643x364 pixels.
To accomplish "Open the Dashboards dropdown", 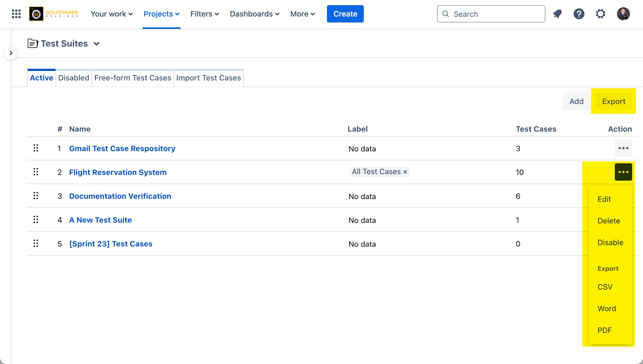I will point(255,14).
